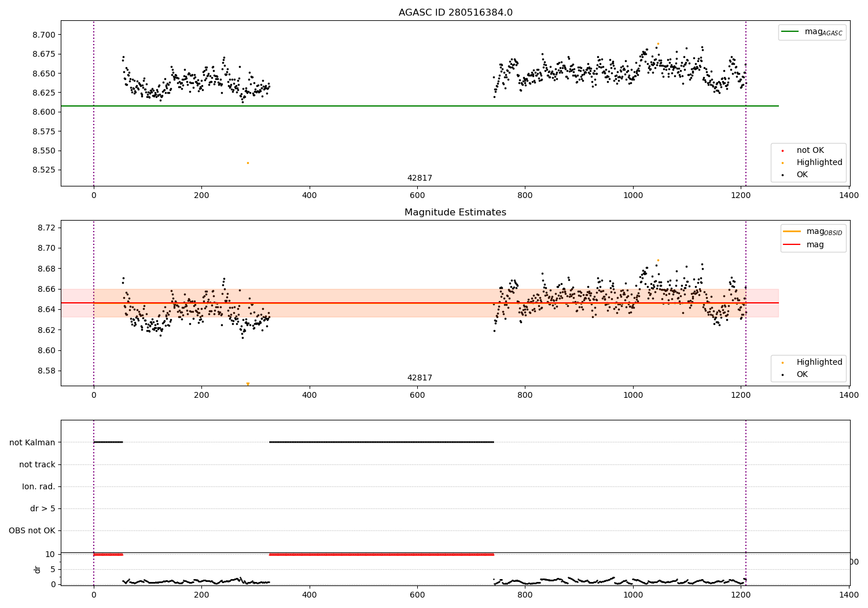Click the orange triangle marker at the bottom of the Magnitude Estimates plot

[248, 384]
